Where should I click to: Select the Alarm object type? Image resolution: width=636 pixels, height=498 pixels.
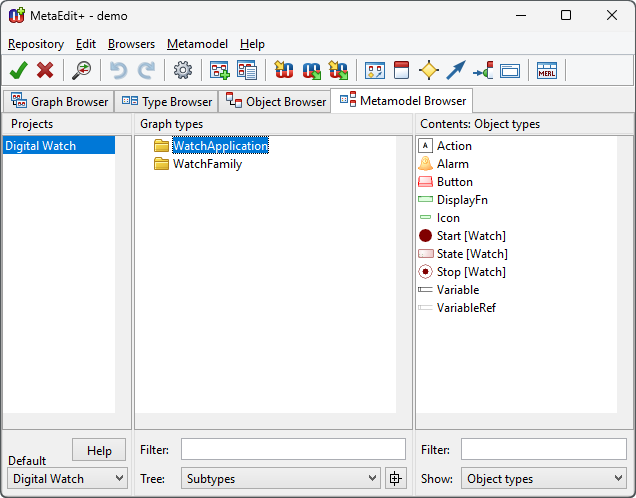(x=453, y=164)
